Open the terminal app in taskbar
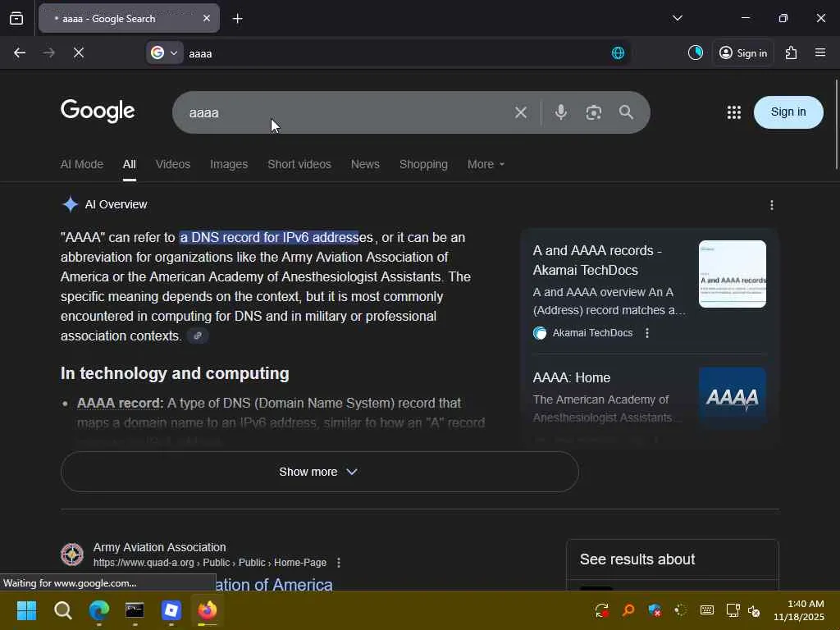The image size is (840, 630). [x=135, y=610]
